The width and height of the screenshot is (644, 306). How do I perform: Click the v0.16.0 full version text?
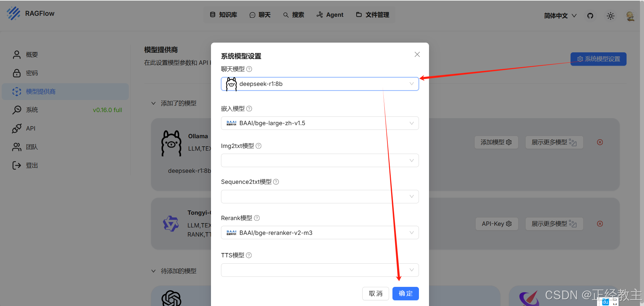pos(107,110)
